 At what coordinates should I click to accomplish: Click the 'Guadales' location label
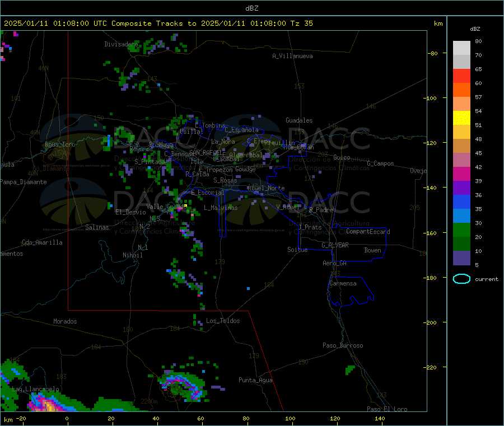pyautogui.click(x=299, y=120)
